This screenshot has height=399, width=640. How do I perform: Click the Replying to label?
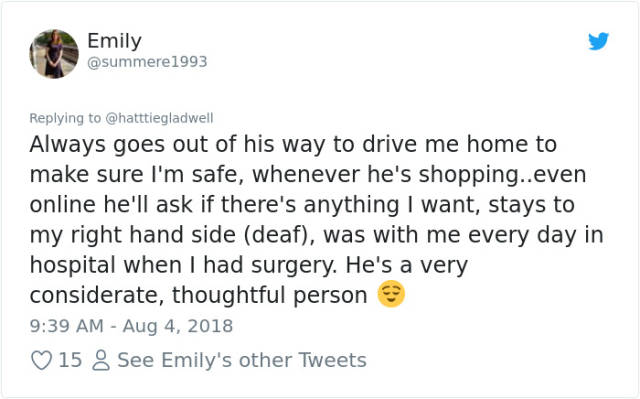click(65, 118)
